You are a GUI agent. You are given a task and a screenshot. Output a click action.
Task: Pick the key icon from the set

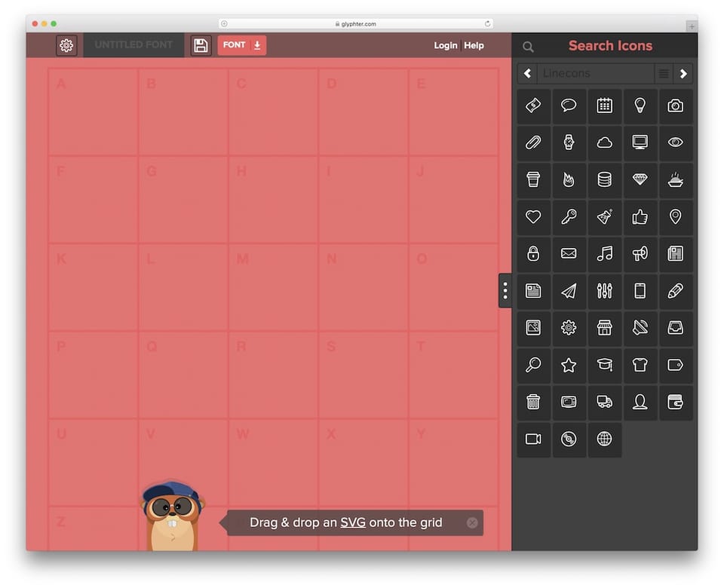point(569,217)
